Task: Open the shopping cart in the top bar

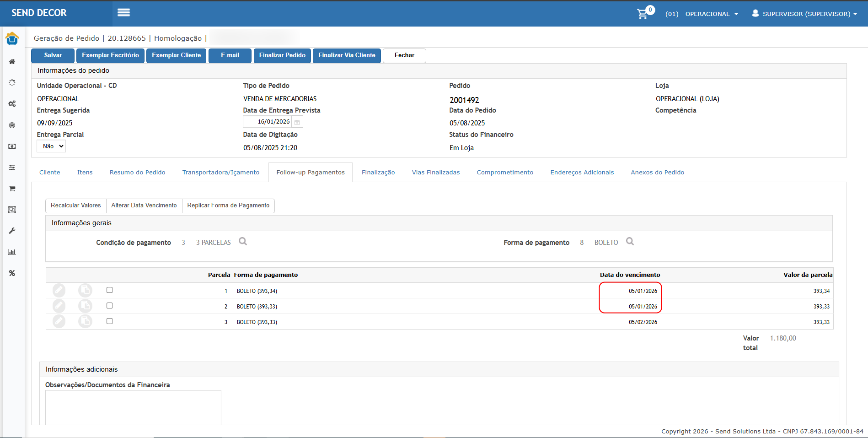Action: [x=643, y=14]
